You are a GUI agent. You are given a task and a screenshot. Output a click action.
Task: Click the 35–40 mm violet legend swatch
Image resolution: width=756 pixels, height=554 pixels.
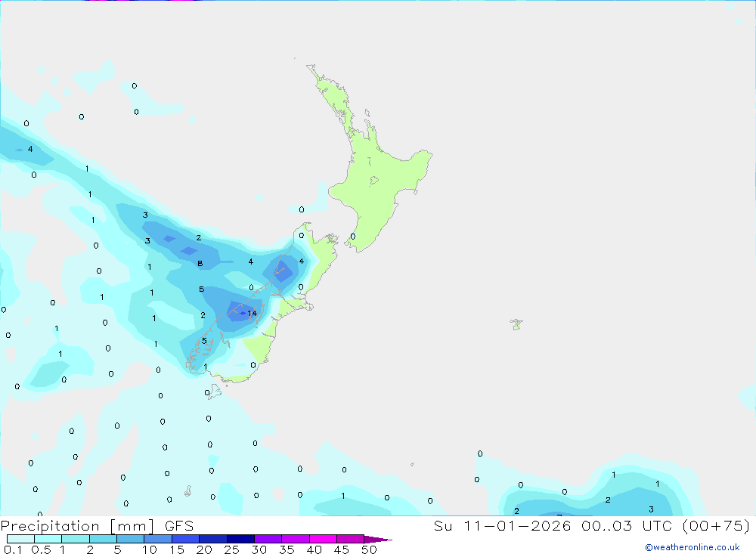pyautogui.click(x=296, y=539)
